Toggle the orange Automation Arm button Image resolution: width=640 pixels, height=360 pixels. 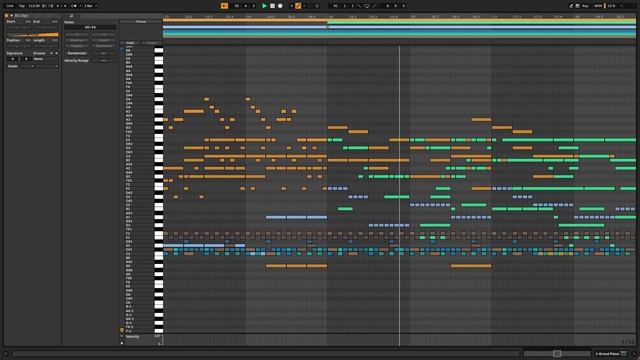point(298,6)
